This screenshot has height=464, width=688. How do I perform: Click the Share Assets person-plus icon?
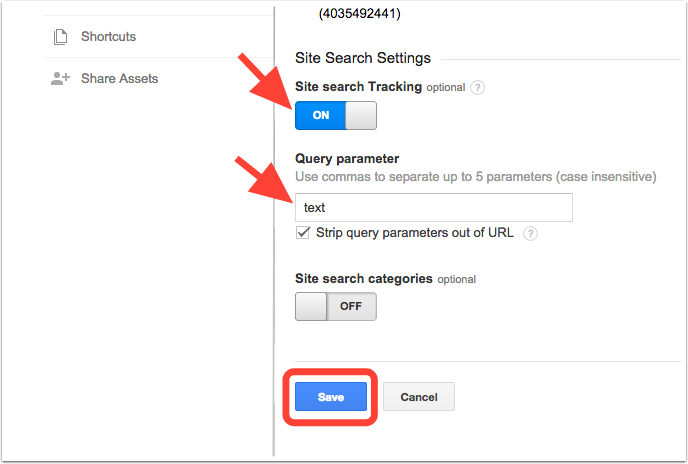(x=59, y=79)
